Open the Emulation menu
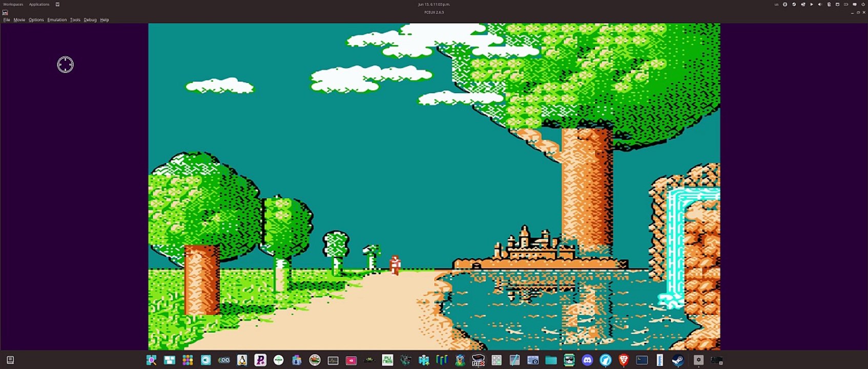Image resolution: width=868 pixels, height=369 pixels. pos(57,19)
